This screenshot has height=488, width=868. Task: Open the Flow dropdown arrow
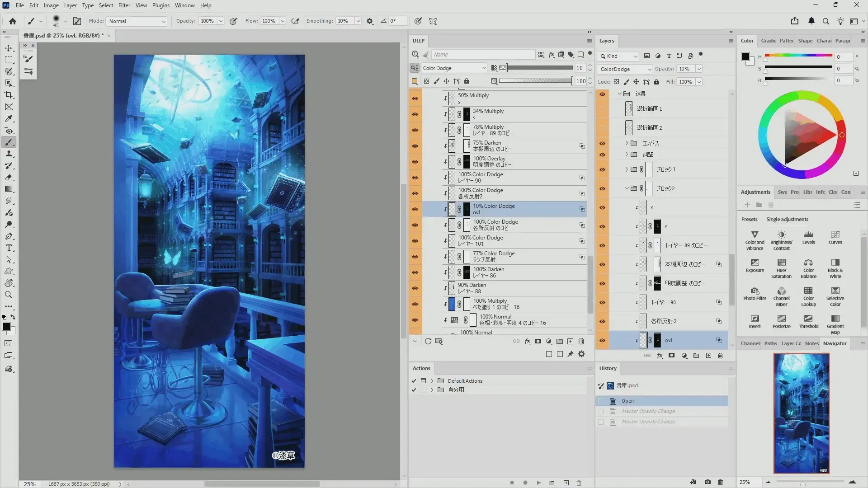point(283,21)
